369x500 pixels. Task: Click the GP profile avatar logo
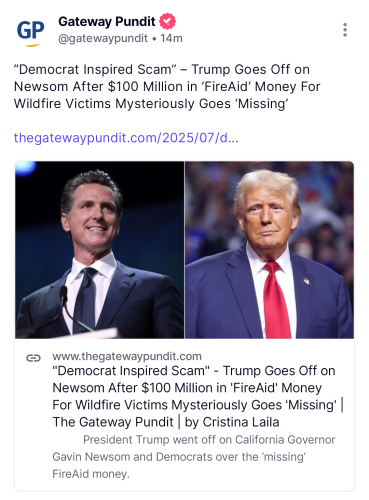point(30,32)
